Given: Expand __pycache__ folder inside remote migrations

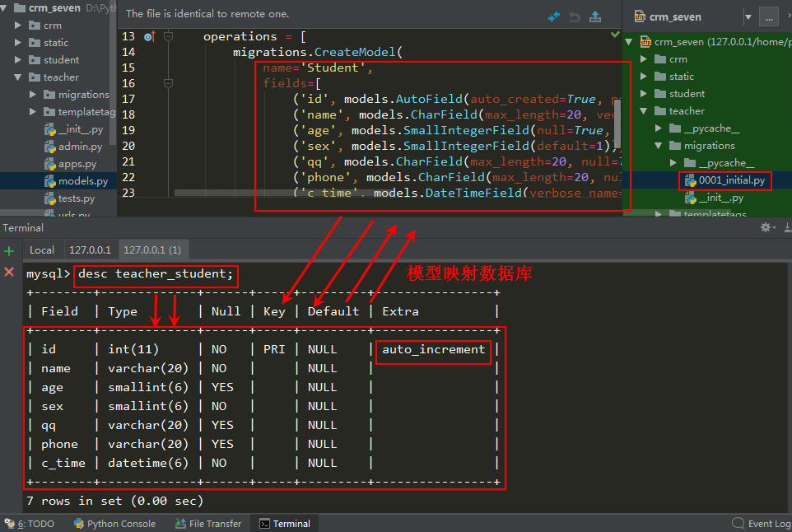Looking at the screenshot, I should point(673,163).
